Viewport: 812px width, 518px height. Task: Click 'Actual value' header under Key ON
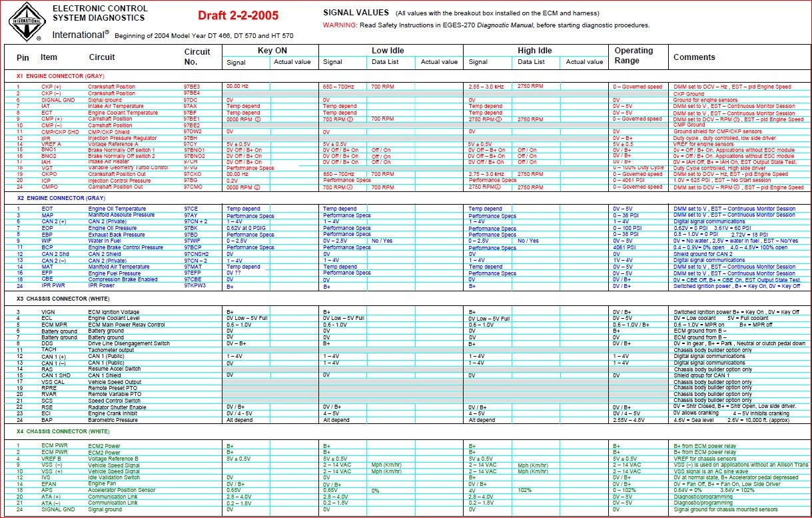(x=292, y=62)
